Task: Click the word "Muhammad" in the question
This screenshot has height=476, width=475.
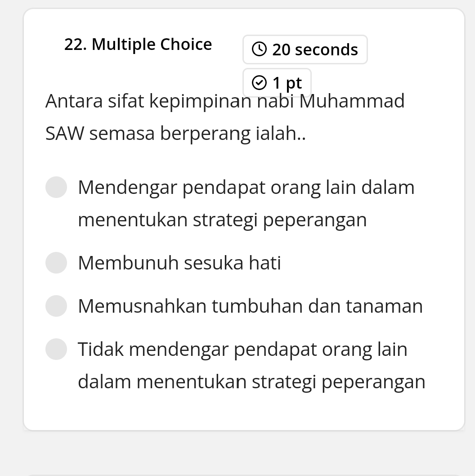Action: 352,101
